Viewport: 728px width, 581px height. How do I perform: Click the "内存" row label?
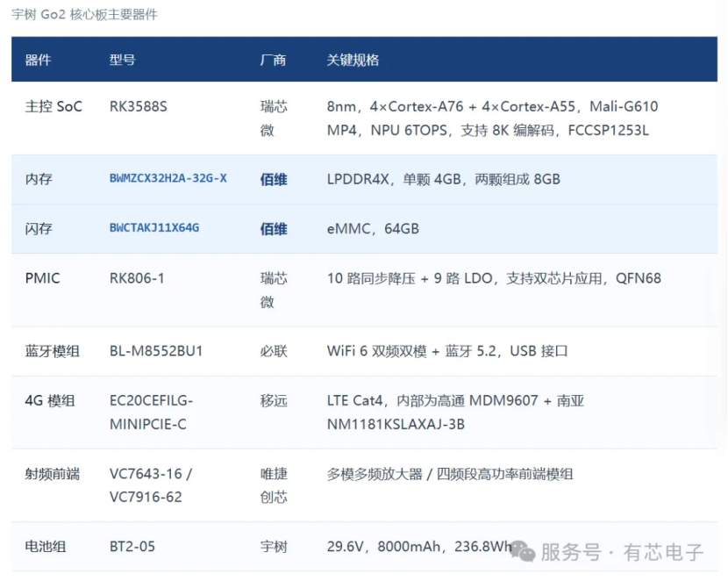pos(39,179)
